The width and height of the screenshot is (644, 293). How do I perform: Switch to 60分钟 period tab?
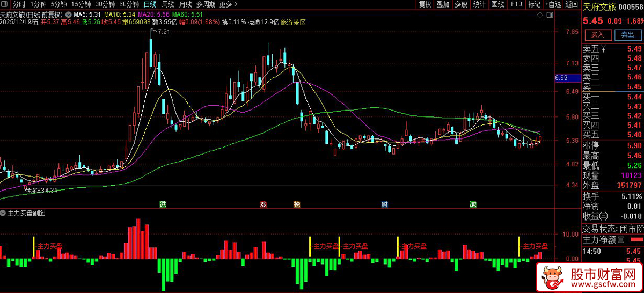[x=129, y=4]
